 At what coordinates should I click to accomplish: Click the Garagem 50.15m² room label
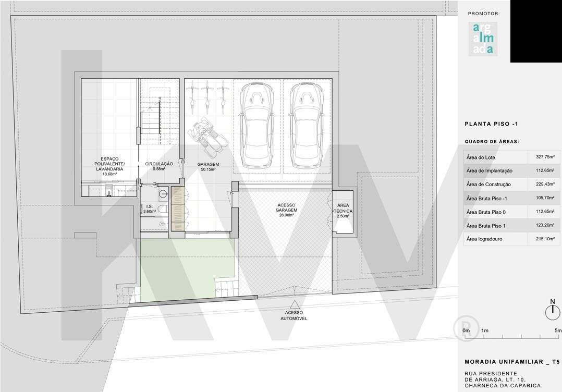coord(208,167)
